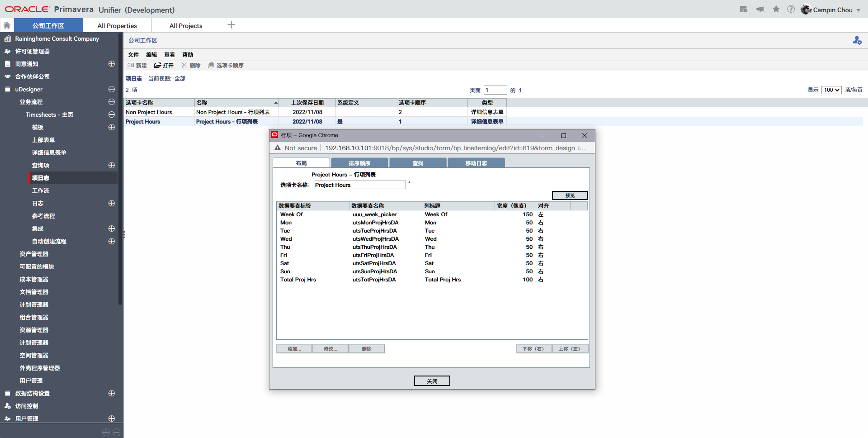Open the 查看 menu
Screen dimensions: 868x438
click(170, 55)
